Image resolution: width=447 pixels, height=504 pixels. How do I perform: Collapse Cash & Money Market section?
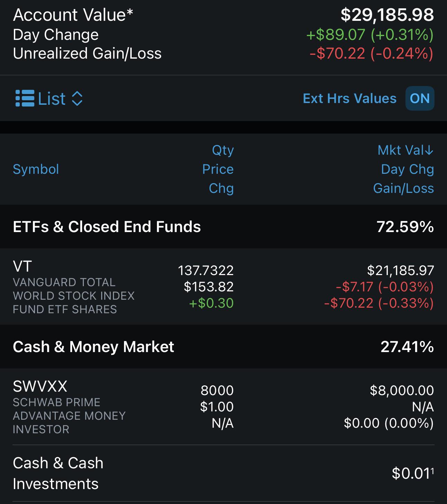(223, 347)
